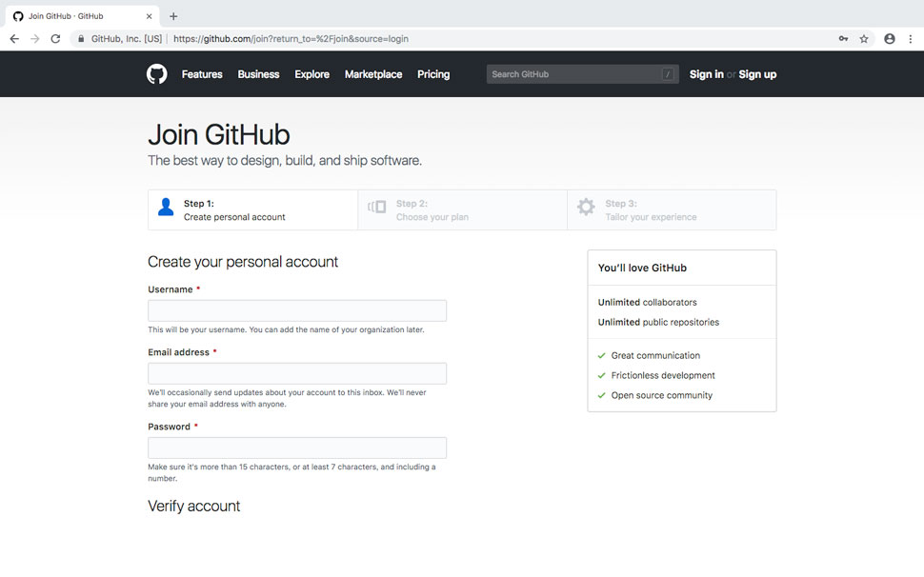Screen dimensions: 924x577
Task: Open Features in the top navigation
Action: coord(202,74)
